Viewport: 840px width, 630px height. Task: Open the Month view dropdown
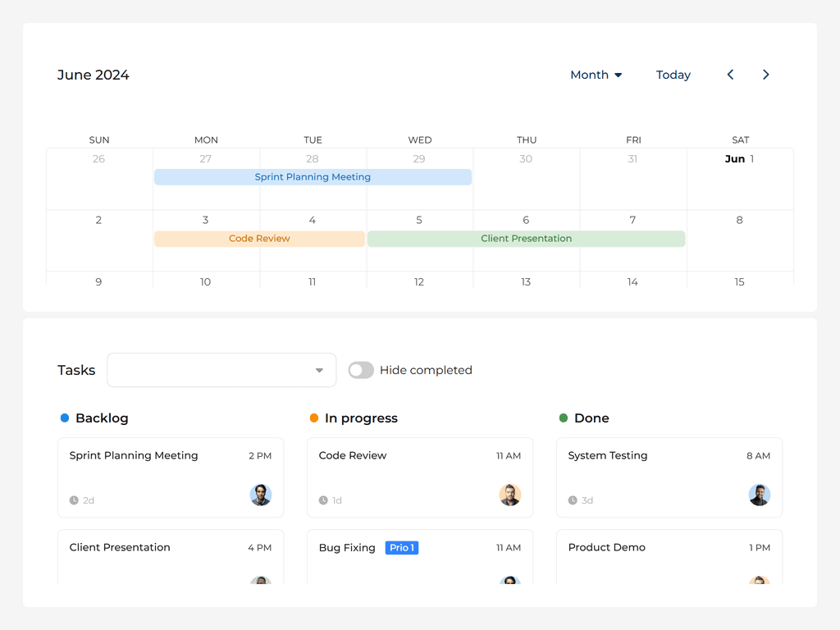coord(596,75)
